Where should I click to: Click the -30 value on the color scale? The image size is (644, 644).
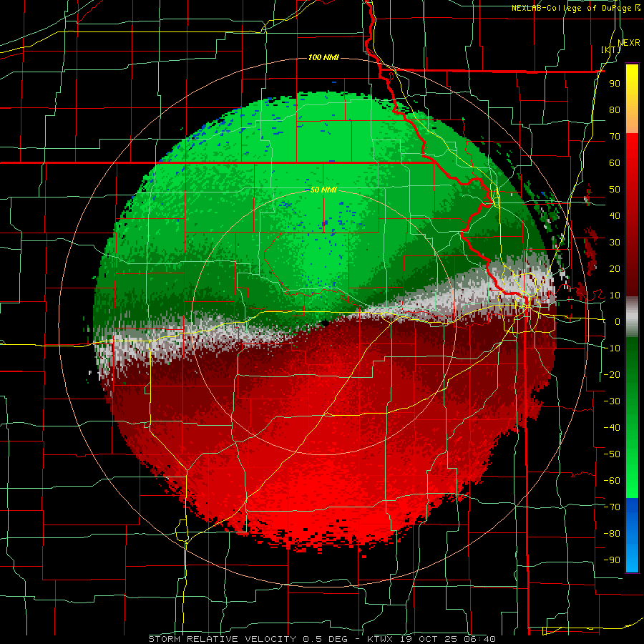(x=612, y=401)
